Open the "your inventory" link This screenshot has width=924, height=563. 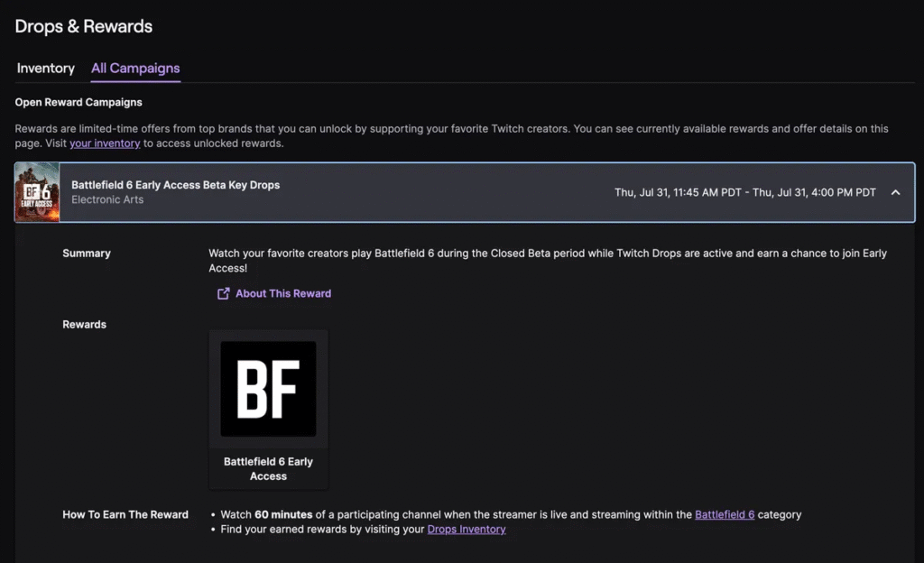point(105,143)
